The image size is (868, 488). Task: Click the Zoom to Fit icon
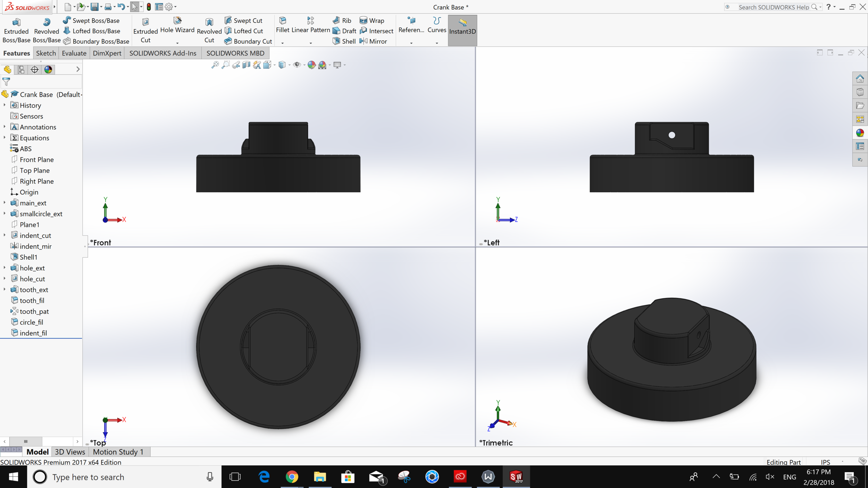[x=215, y=65]
